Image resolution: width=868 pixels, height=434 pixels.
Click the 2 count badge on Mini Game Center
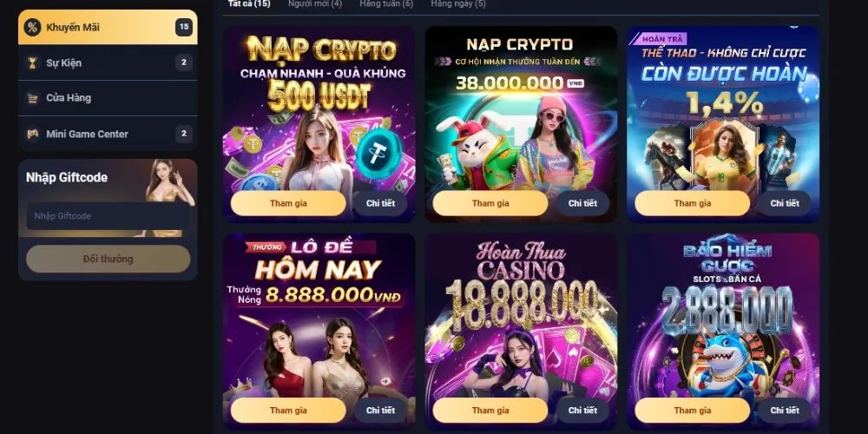click(184, 134)
